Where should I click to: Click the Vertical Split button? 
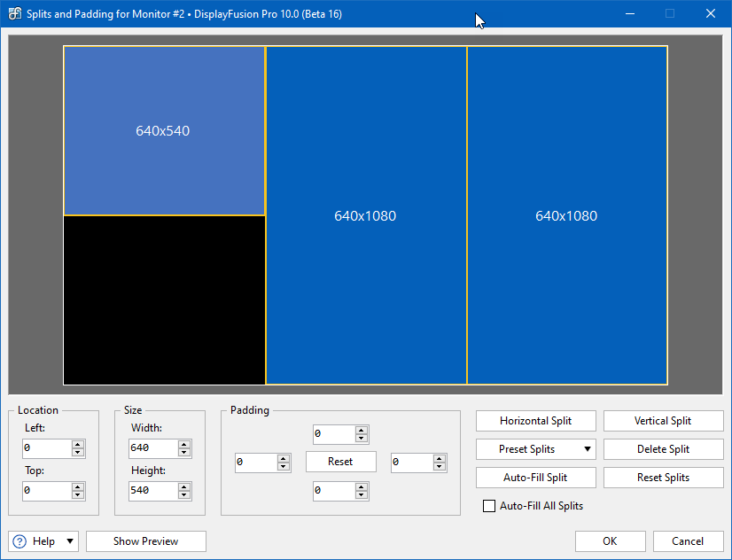[662, 421]
